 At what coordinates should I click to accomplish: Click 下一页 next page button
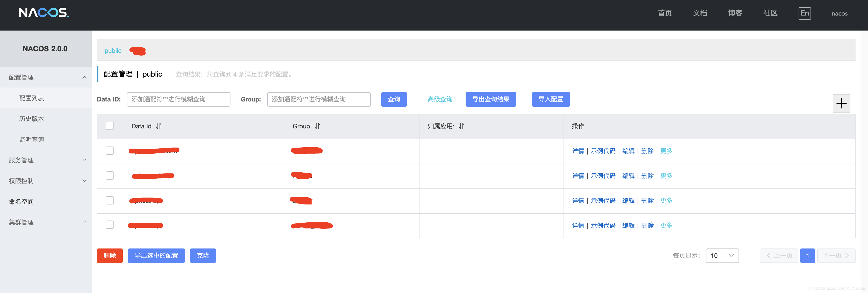click(x=836, y=256)
